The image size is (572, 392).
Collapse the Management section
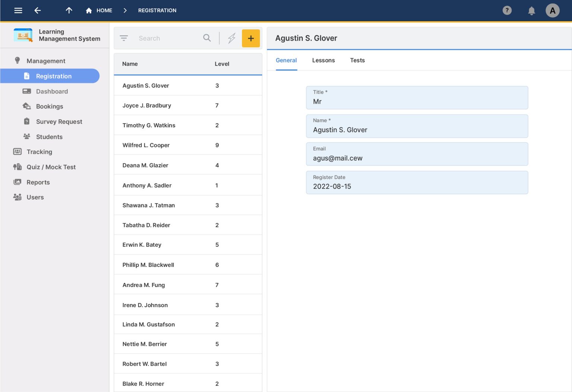(x=46, y=61)
